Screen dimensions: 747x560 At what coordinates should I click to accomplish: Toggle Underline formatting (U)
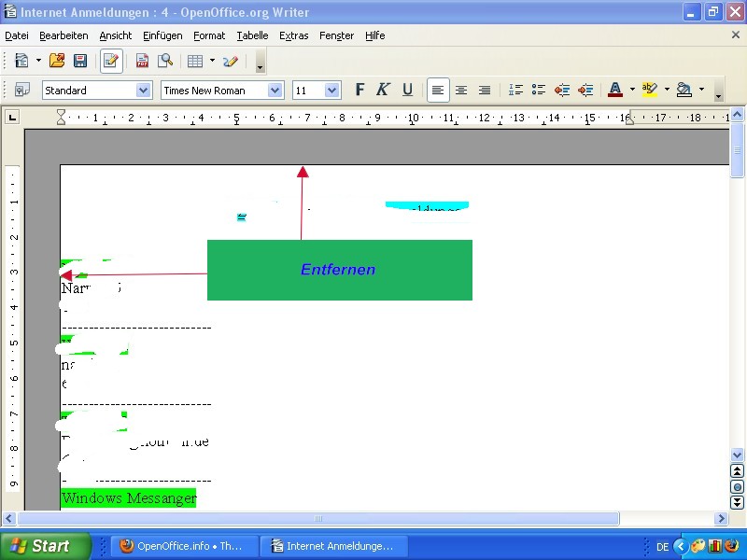[407, 90]
